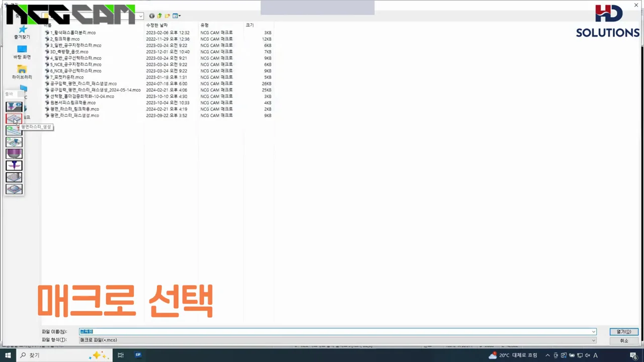Click the purple pointed drill tip toolbar icon
644x362 pixels.
(14, 165)
